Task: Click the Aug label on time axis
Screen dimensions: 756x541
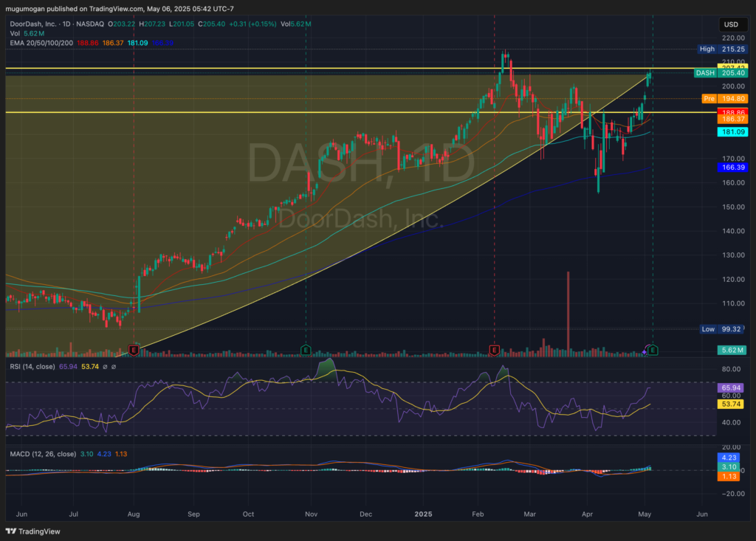Action: coord(134,514)
